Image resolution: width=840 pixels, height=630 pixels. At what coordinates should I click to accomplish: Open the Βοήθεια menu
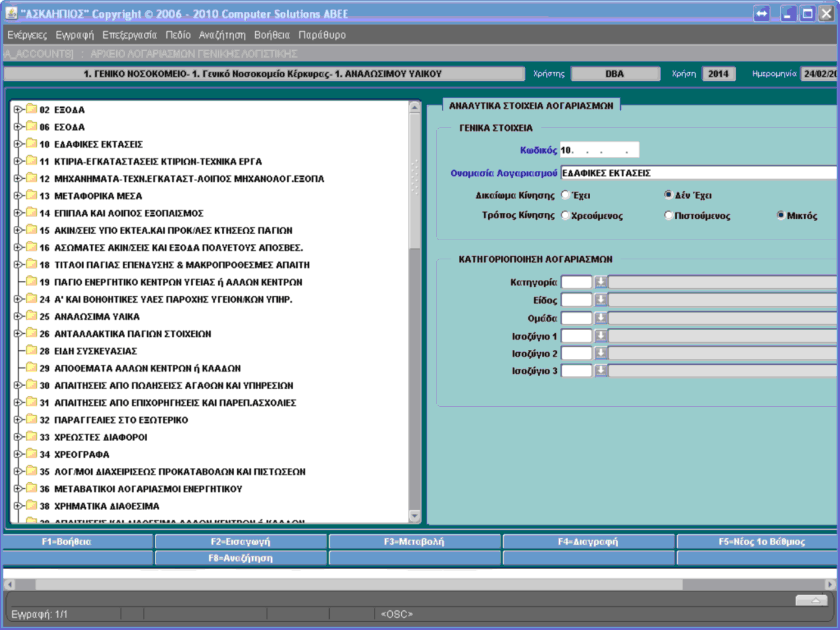(271, 35)
